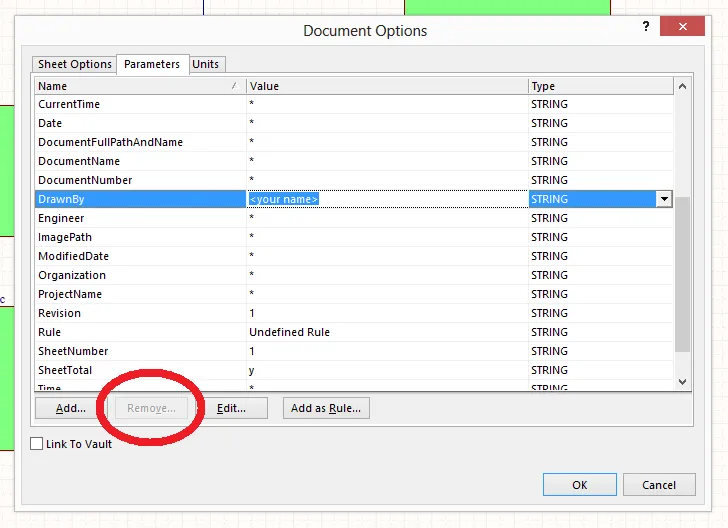Click the help question mark icon

tap(647, 27)
